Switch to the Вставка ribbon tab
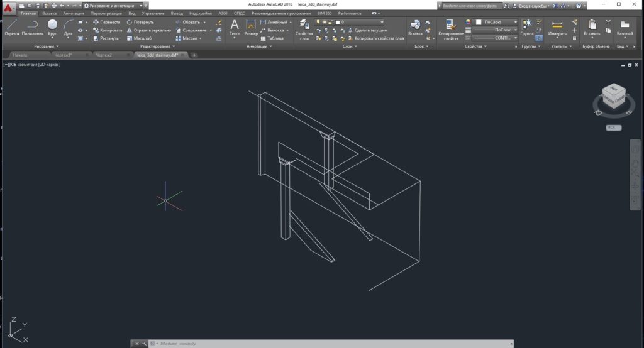Viewport: 644px width, 348px height. pyautogui.click(x=49, y=14)
